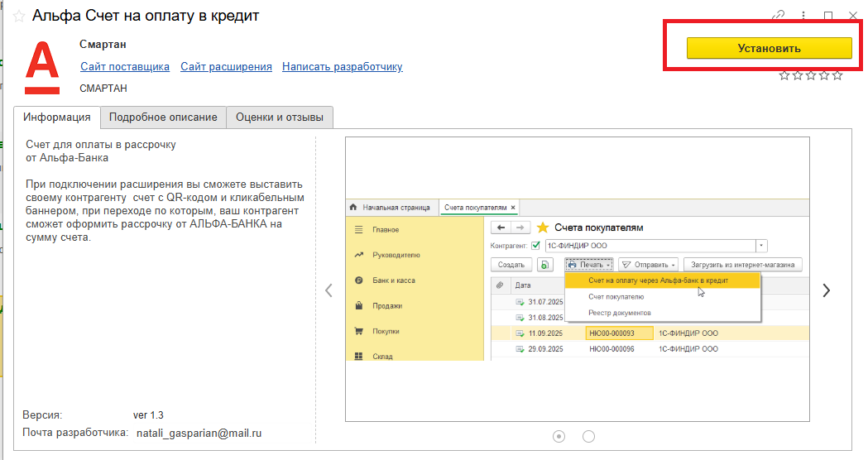Viewport: 868px width, 460px height.
Task: Click the developer email natali_gasparian@mail.ru
Action: pyautogui.click(x=199, y=434)
